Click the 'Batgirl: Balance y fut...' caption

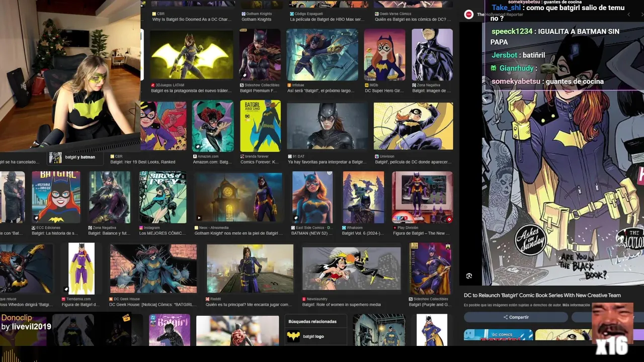pos(109,233)
